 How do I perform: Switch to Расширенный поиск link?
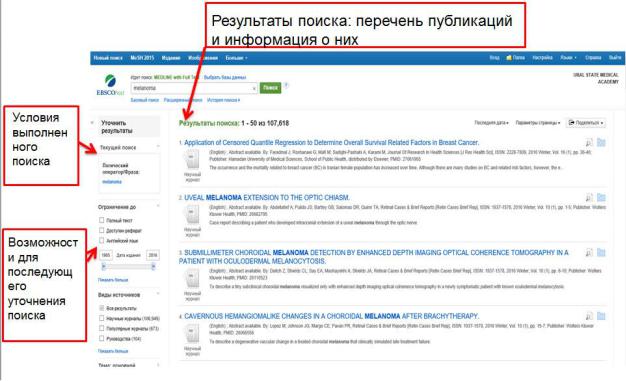183,100
